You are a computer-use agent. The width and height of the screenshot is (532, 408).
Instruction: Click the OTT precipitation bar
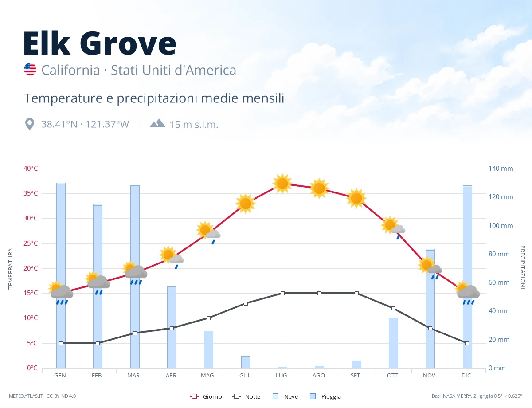coord(393,343)
